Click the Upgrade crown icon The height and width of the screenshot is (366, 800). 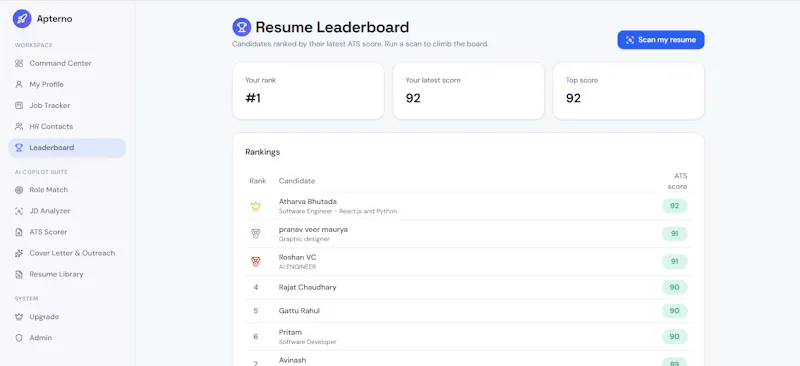pyautogui.click(x=19, y=316)
